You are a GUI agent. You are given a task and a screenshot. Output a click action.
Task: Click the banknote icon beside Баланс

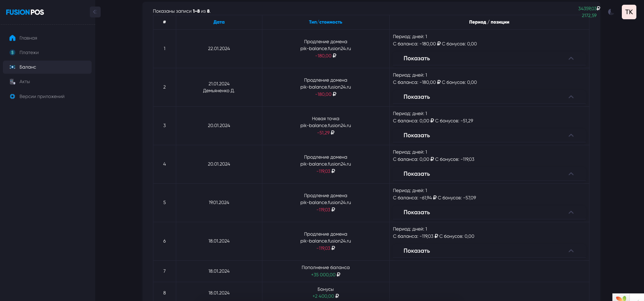coord(12,67)
